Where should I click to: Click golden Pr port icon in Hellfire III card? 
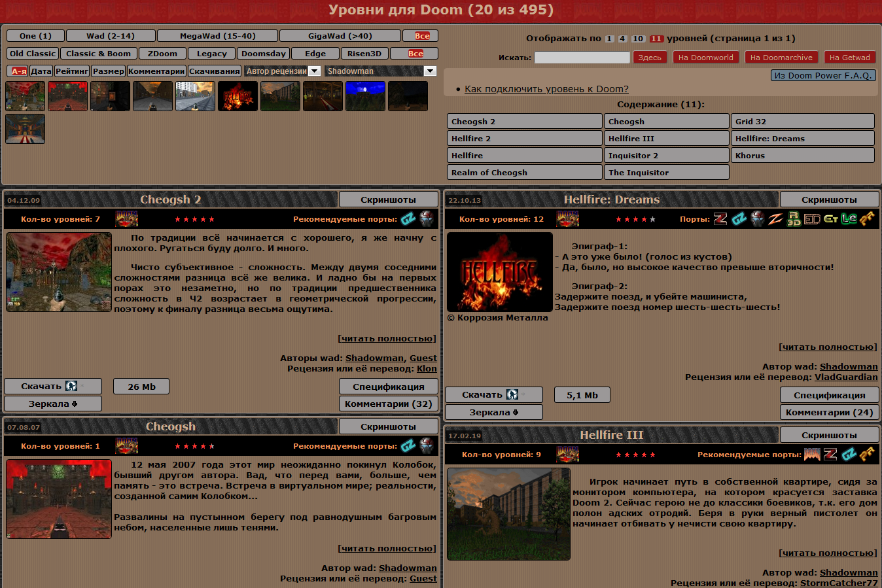coord(867,454)
